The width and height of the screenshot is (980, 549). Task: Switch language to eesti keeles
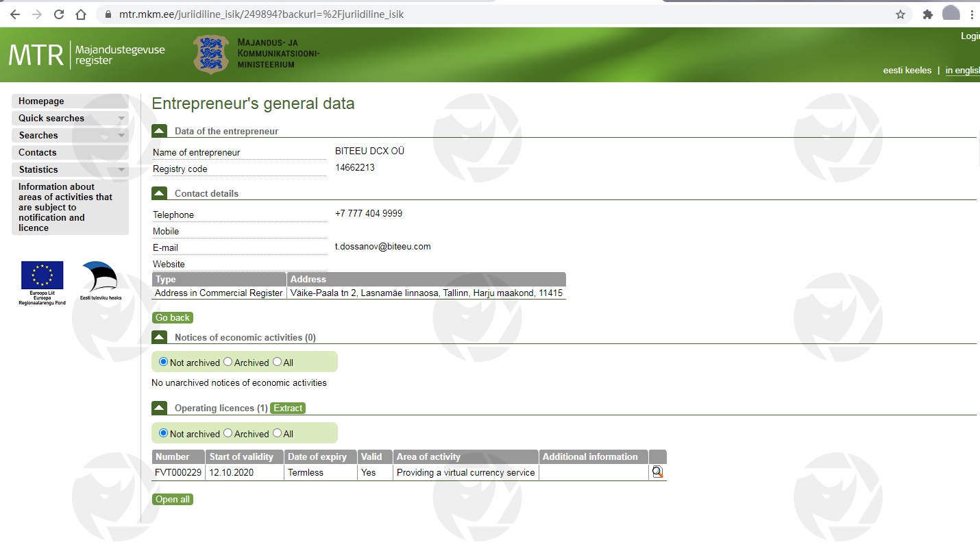pos(907,71)
